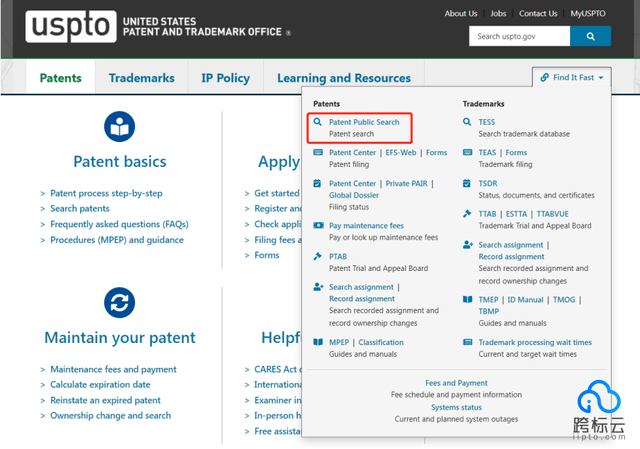Open Ownership change and search link

110,416
